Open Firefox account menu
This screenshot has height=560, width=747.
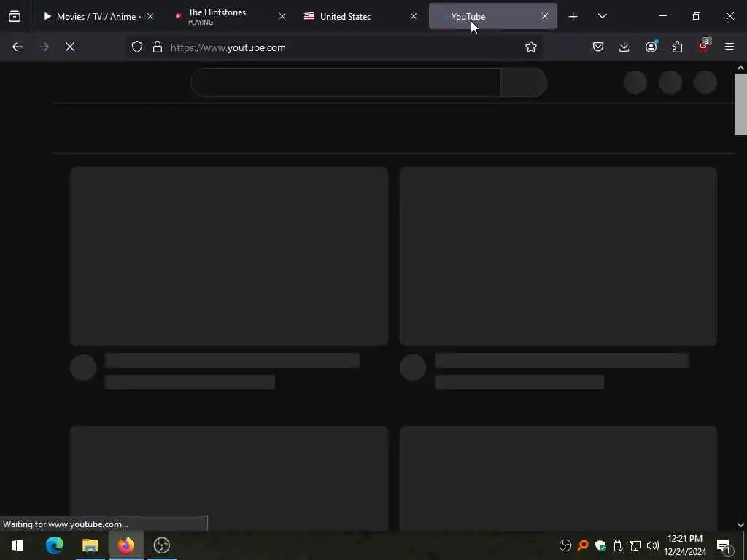pos(651,47)
